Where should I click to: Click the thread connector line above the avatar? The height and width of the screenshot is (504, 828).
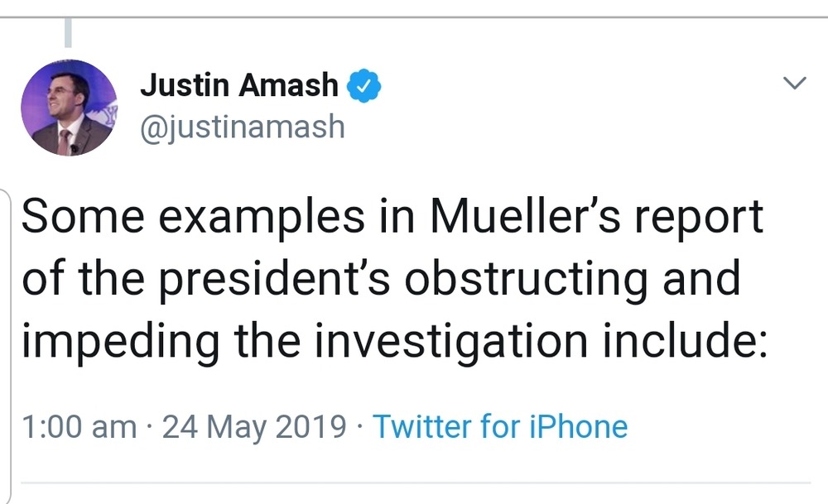[69, 31]
